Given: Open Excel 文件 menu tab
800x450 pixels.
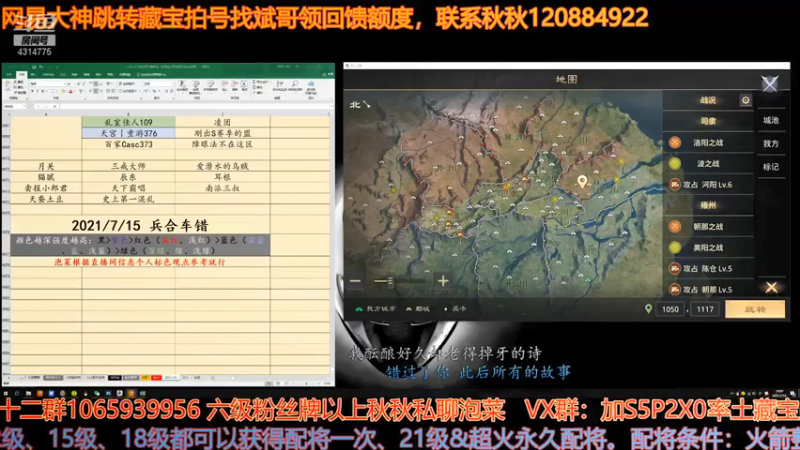Looking at the screenshot, I should [8, 74].
